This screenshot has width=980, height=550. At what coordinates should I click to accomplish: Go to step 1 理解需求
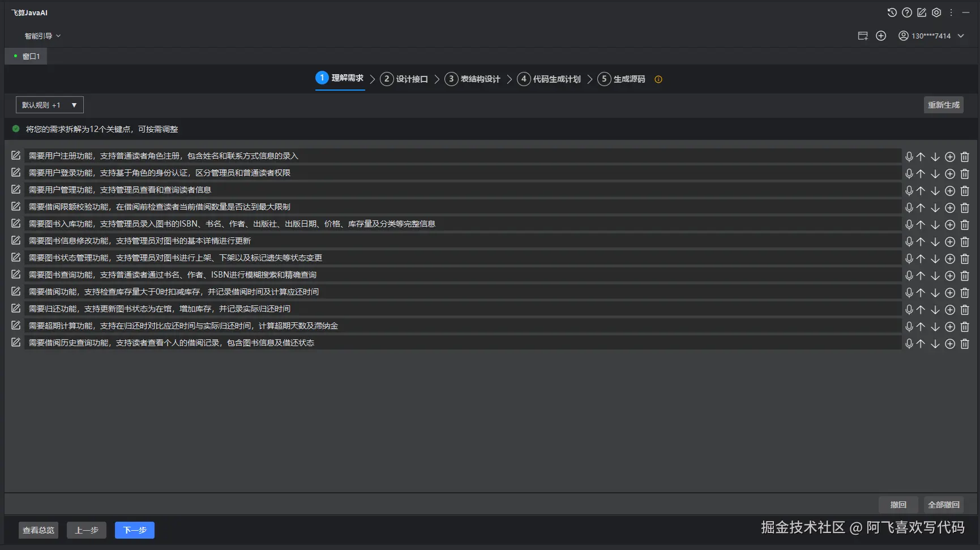click(340, 78)
